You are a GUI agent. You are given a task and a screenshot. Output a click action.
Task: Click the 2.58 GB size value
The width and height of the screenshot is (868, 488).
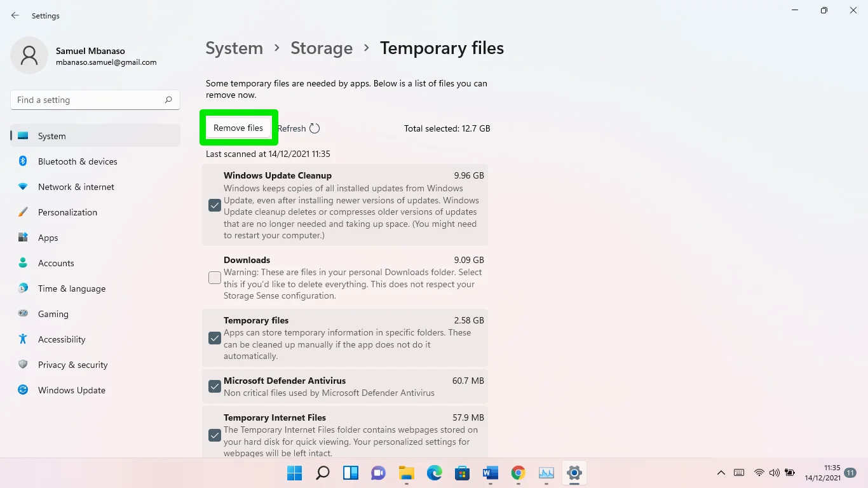[469, 320]
